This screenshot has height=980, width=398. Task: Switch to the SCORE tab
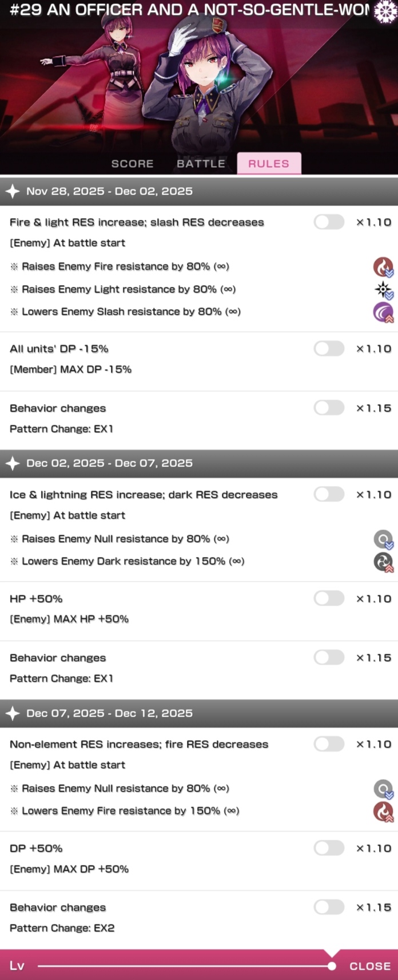[132, 164]
